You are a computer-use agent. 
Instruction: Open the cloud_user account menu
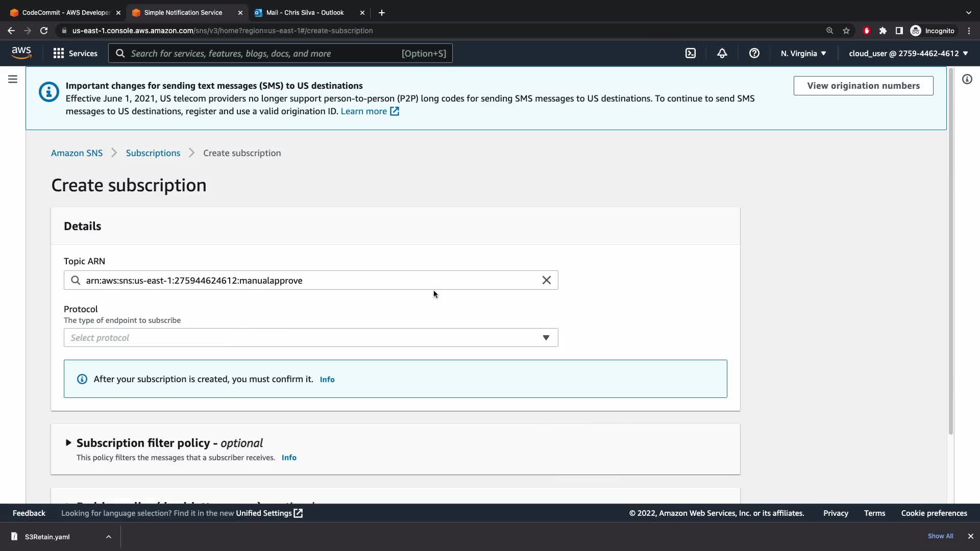click(908, 54)
